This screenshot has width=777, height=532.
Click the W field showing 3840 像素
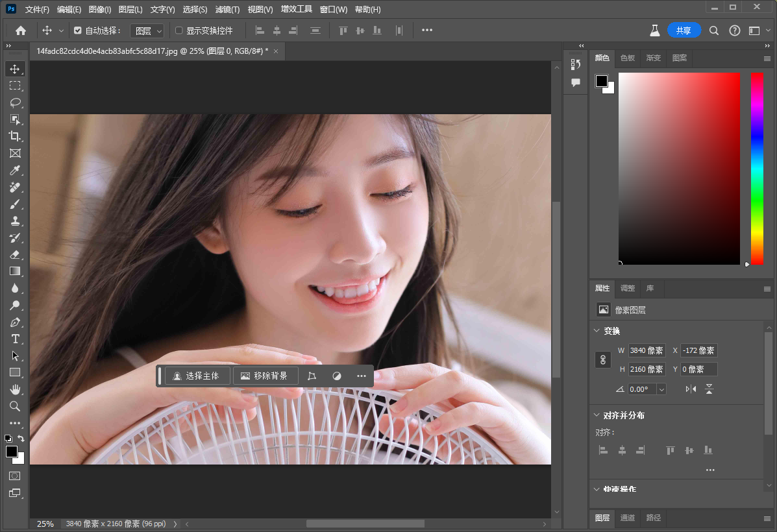[646, 350]
